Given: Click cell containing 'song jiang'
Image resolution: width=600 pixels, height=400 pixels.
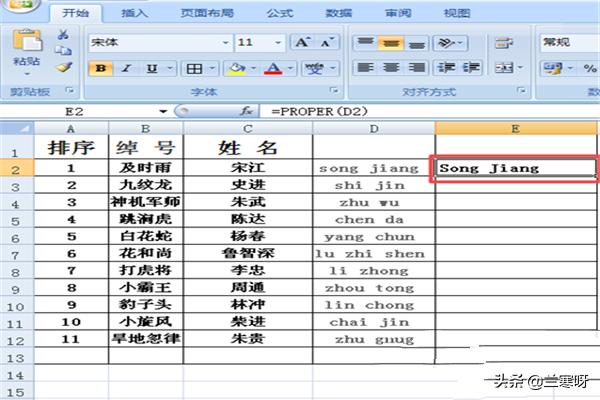Looking at the screenshot, I should coord(374,168).
